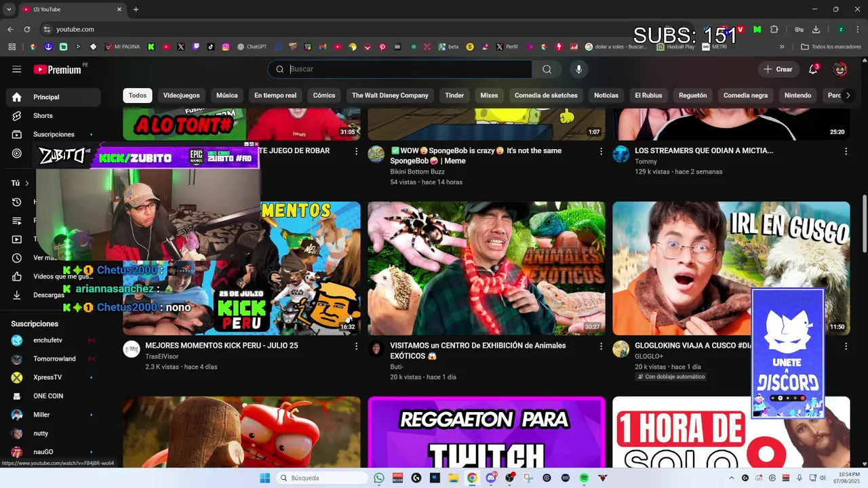This screenshot has height=488, width=868.
Task: Select the Todos filter chip
Action: pos(138,96)
